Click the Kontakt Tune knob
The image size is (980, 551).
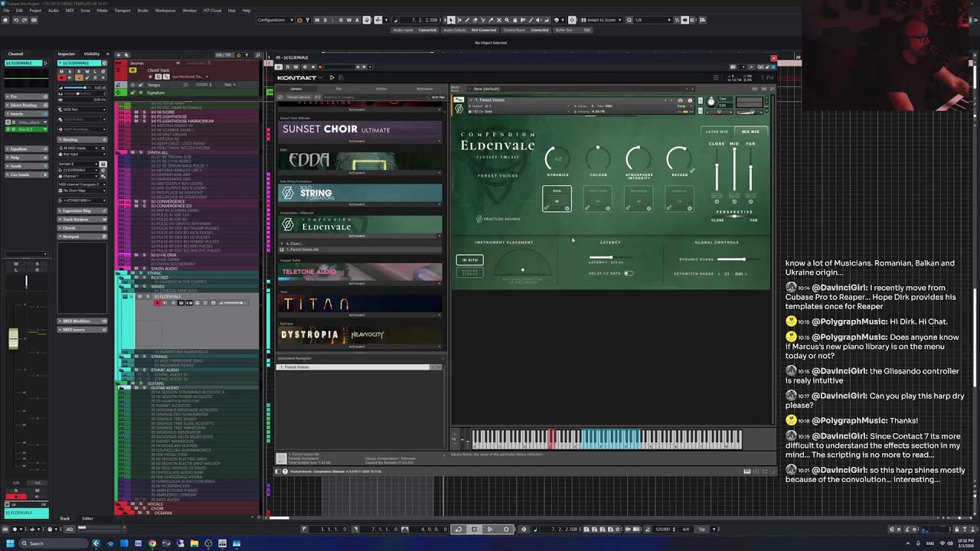711,101
